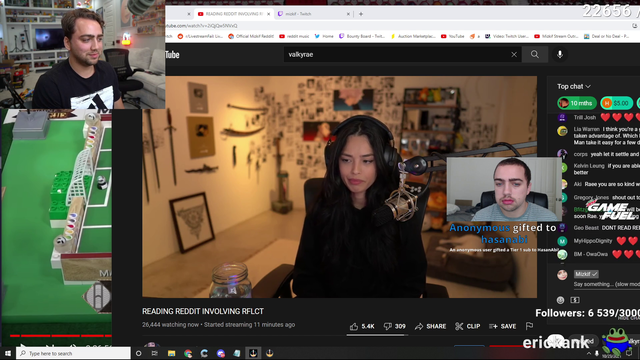This screenshot has width=640, height=360.
Task: Click the BM - OwaOwa chat message
Action: [598, 254]
